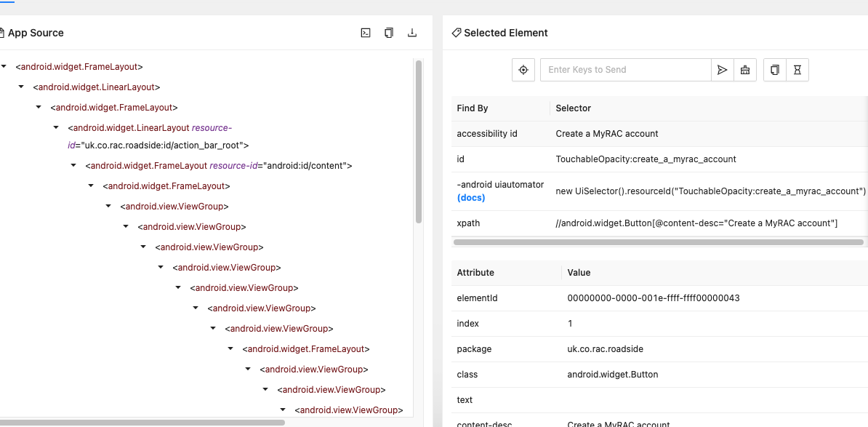Click the class attribute cell

(506, 375)
